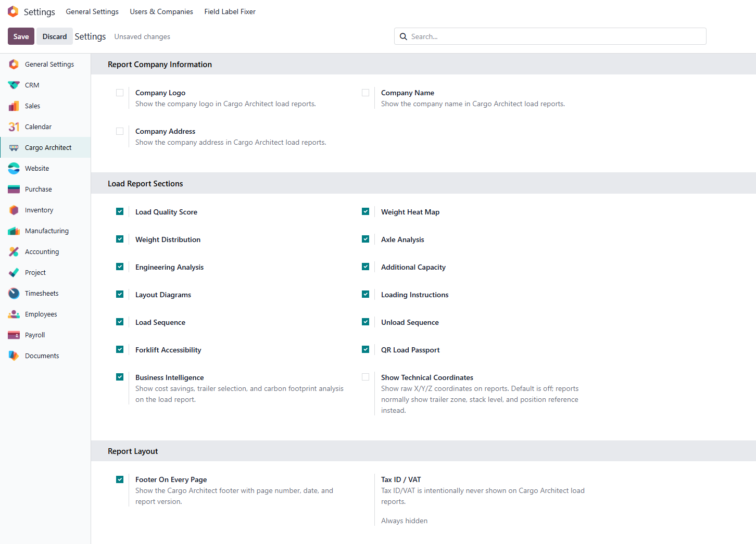This screenshot has width=756, height=544.
Task: Click the Load Report Sections header
Action: pos(145,184)
